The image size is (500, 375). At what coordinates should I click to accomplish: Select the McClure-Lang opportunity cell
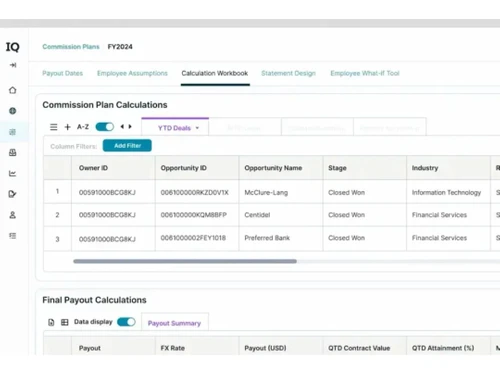[x=281, y=192]
